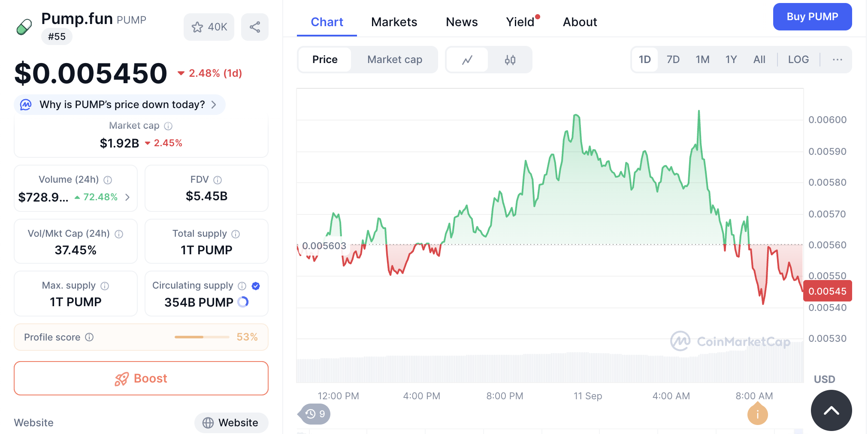Switch chart to Market cap view
This screenshot has width=868, height=434.
[x=394, y=60]
